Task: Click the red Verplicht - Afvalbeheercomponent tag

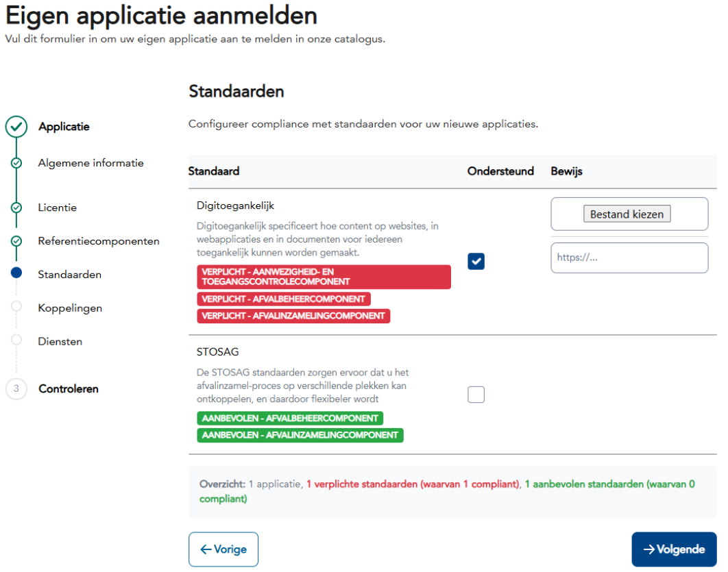Action: coord(284,299)
